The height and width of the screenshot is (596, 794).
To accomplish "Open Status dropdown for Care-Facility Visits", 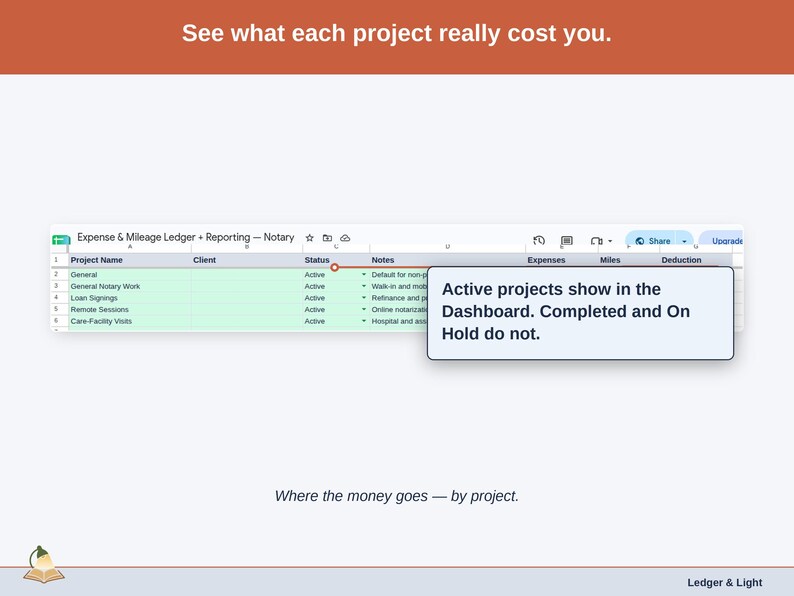I will (364, 321).
